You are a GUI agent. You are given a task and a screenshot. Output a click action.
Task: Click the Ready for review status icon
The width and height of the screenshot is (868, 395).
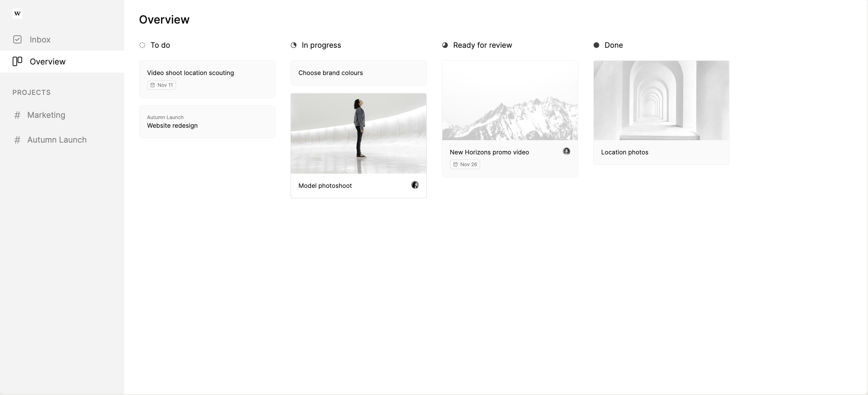(x=445, y=45)
